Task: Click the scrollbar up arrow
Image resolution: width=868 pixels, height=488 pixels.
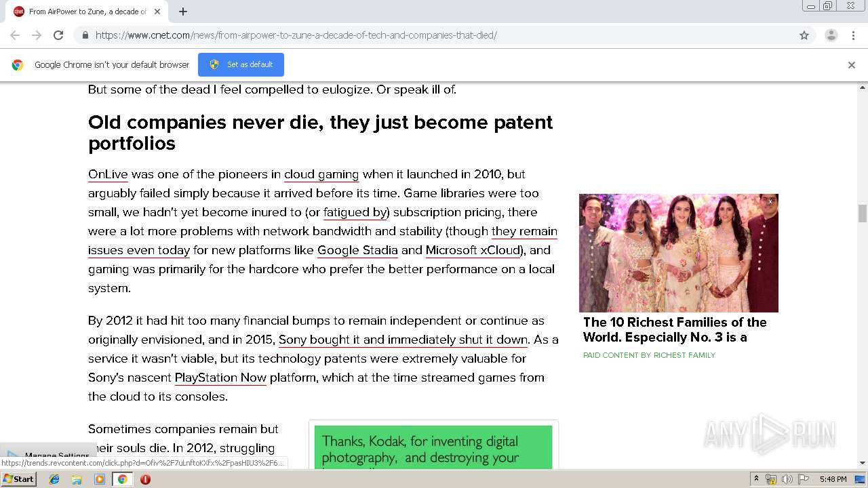Action: (x=863, y=87)
